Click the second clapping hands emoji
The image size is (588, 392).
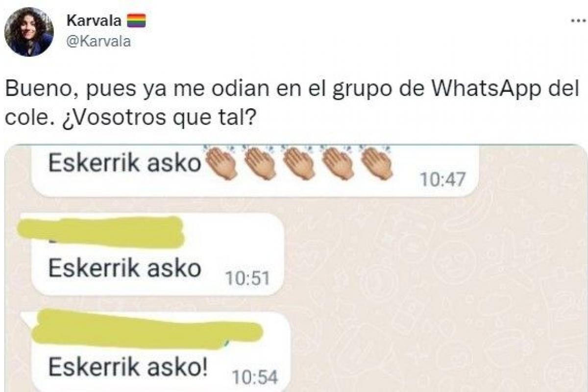pyautogui.click(x=260, y=162)
